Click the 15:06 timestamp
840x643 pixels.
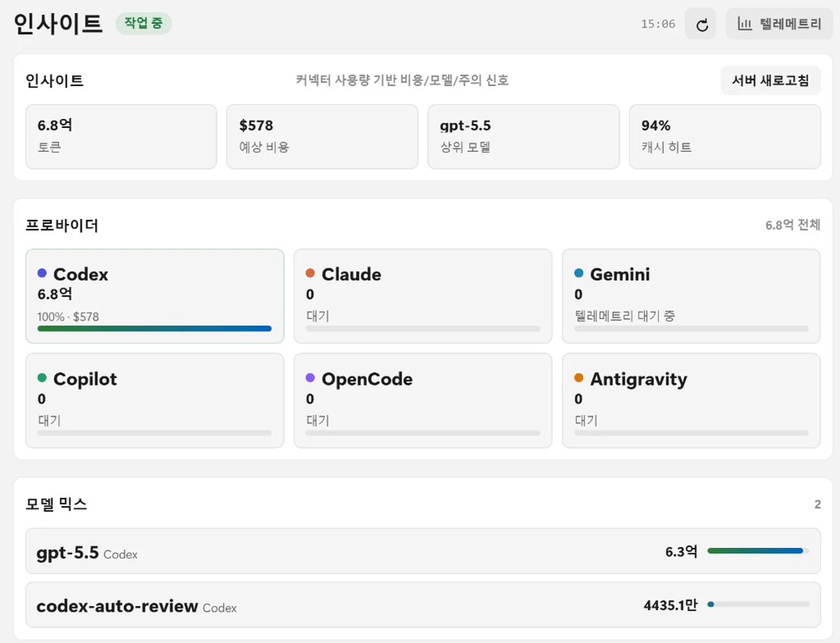[659, 24]
